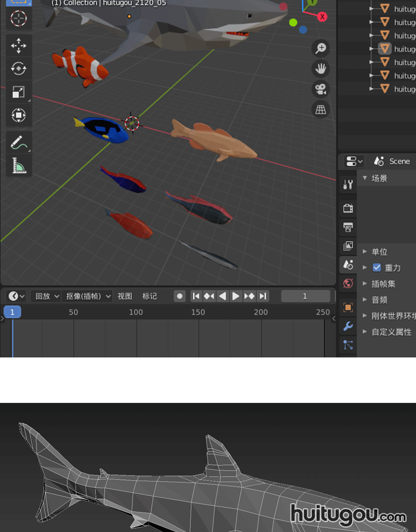Activate the Move tool
416x532 pixels.
(x=18, y=45)
